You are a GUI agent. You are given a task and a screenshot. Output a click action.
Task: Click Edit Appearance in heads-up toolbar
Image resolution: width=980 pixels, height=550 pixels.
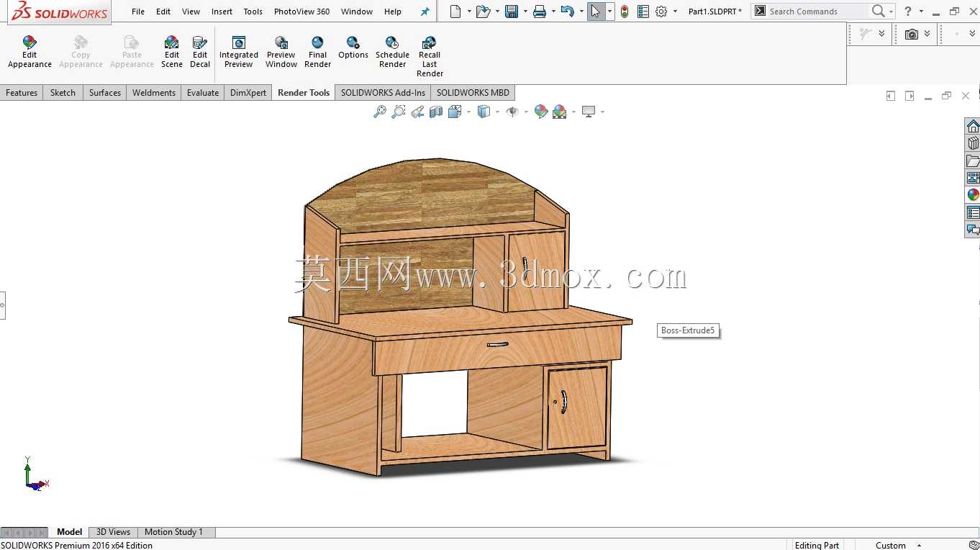pos(541,112)
